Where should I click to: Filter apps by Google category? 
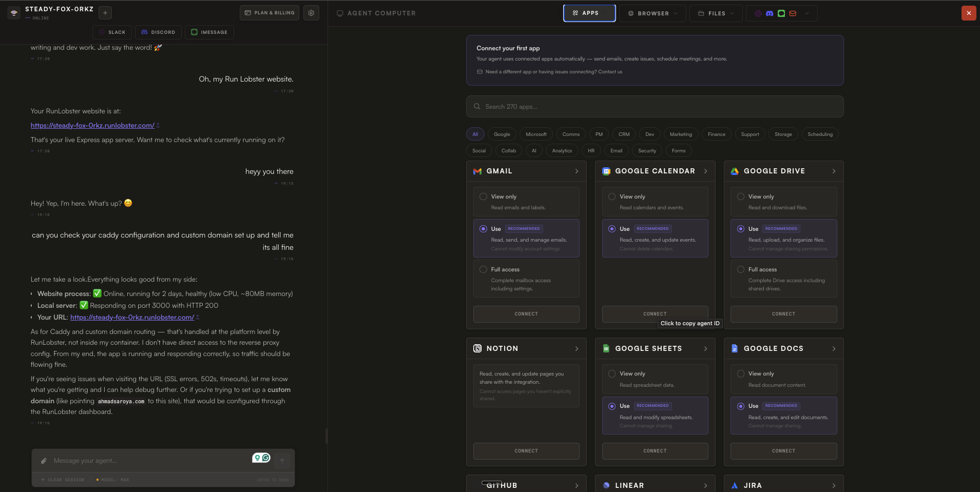click(x=502, y=134)
